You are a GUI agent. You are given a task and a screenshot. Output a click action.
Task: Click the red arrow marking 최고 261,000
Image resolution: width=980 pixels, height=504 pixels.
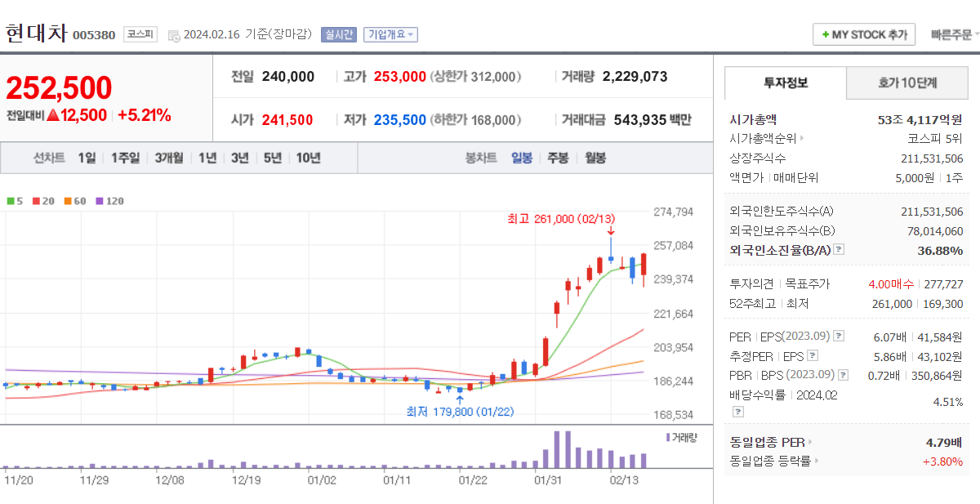611,230
